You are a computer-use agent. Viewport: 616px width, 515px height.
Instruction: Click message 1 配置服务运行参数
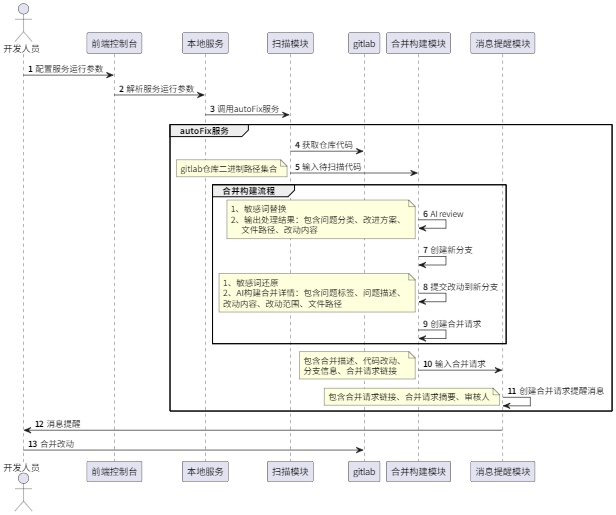pos(69,68)
